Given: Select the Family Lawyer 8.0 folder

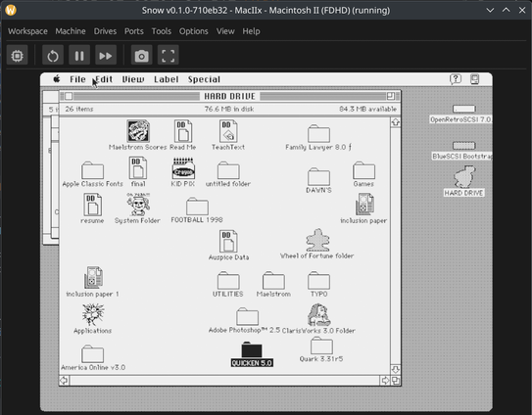Looking at the screenshot, I should (x=318, y=133).
